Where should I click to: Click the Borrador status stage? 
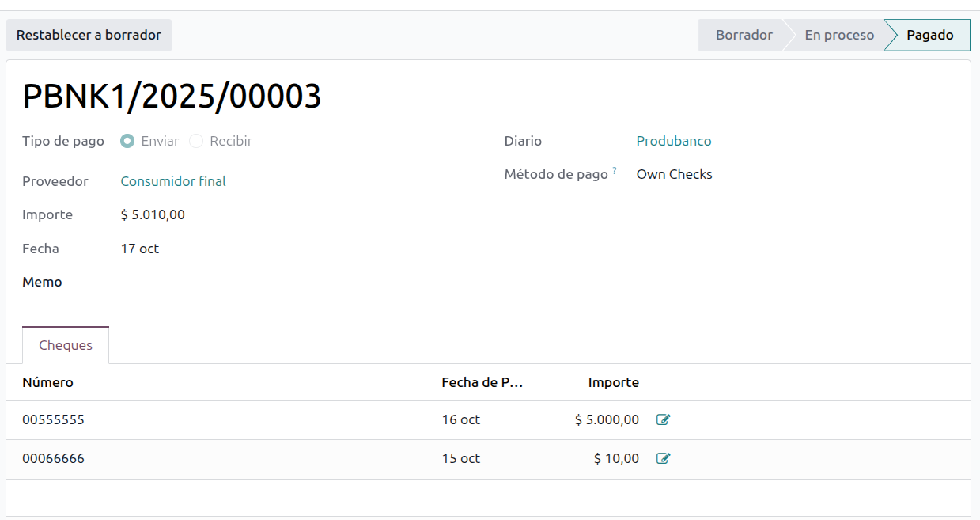tap(744, 36)
